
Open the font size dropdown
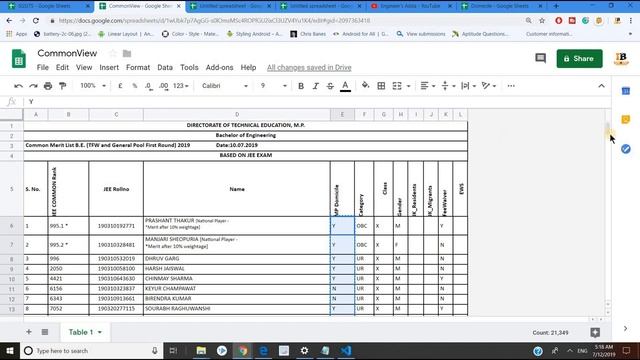click(x=274, y=86)
